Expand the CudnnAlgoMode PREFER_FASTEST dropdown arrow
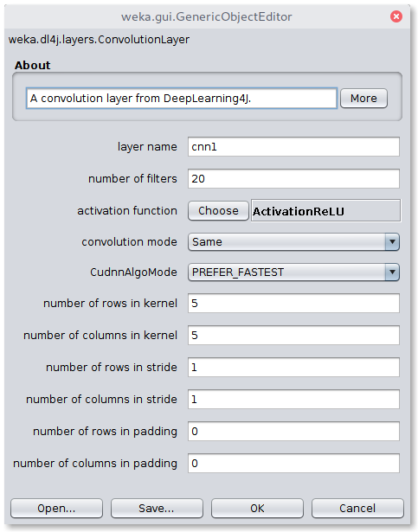Image resolution: width=418 pixels, height=532 pixels. pos(392,272)
